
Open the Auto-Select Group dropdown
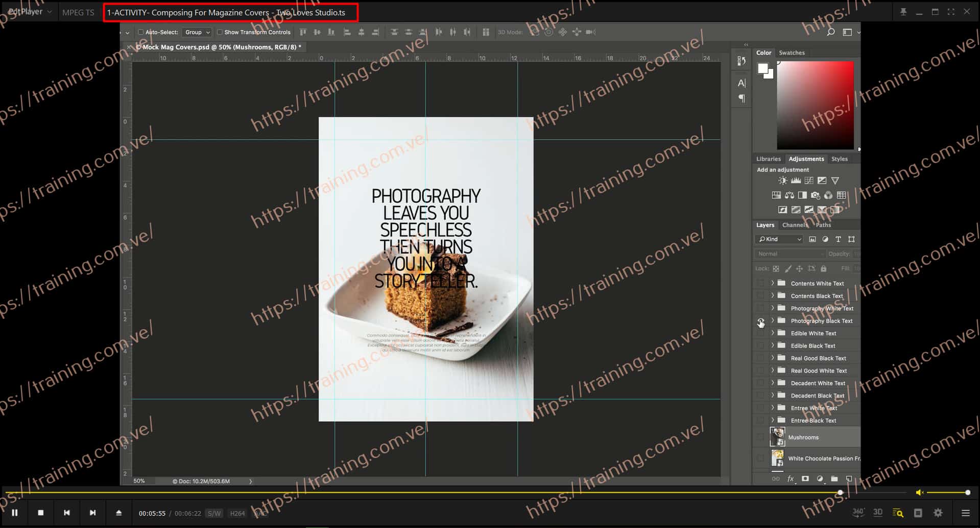[x=197, y=32]
